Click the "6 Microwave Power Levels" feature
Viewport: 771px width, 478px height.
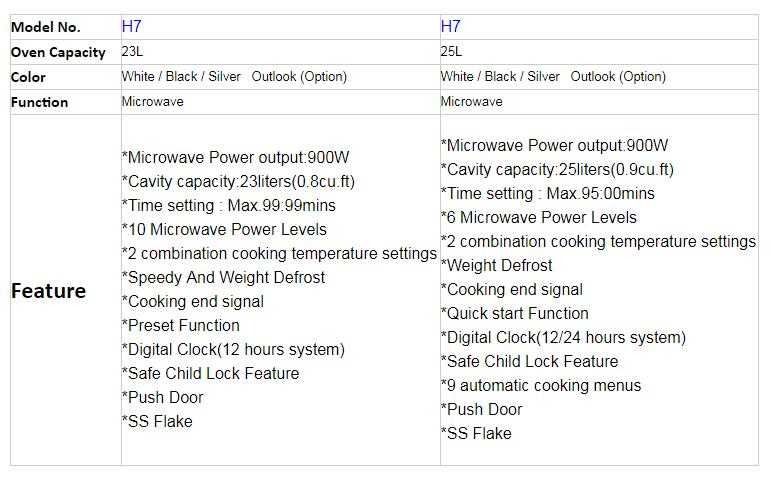539,217
